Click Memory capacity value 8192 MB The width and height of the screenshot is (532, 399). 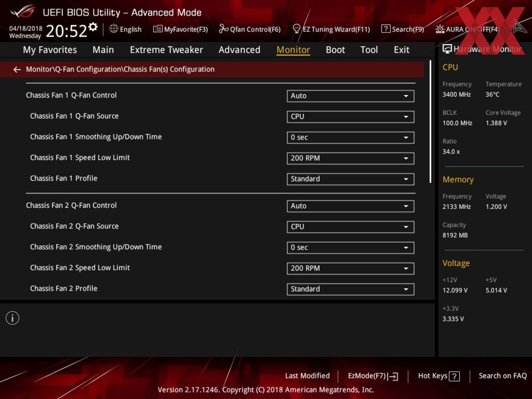pyautogui.click(x=455, y=235)
